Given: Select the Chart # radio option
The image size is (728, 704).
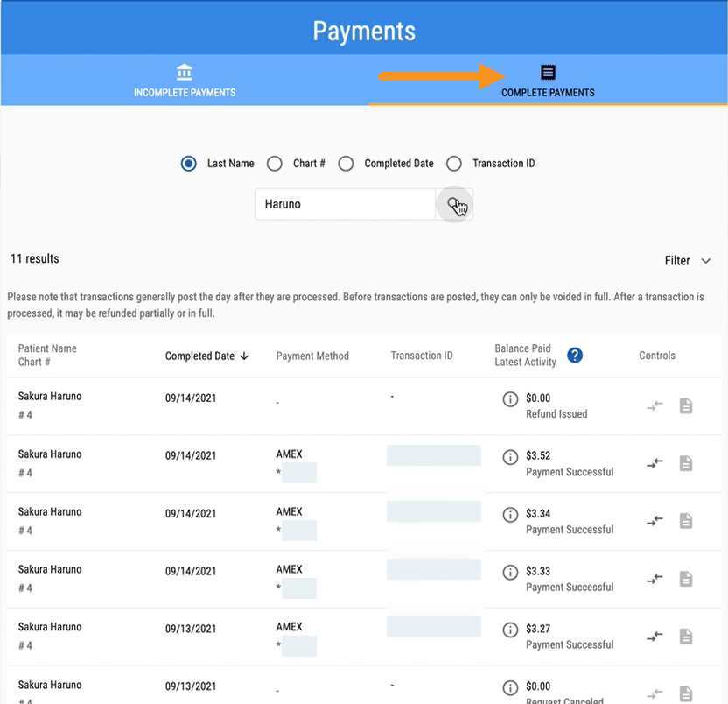Looking at the screenshot, I should pyautogui.click(x=275, y=164).
